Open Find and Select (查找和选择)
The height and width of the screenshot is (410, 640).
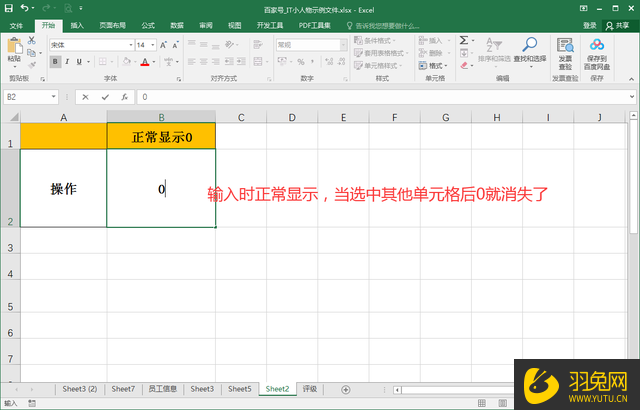530,51
